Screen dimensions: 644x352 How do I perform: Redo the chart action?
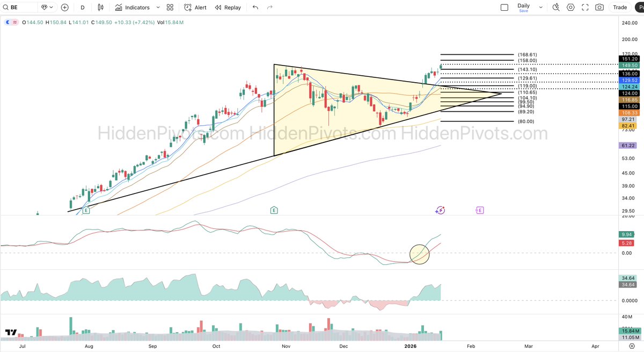269,8
